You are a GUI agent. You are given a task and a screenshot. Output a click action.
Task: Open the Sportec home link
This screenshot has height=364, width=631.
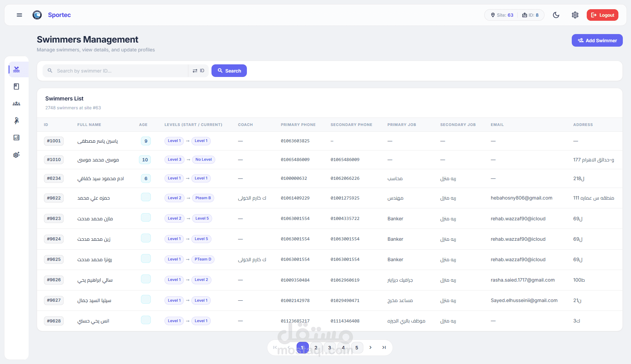(x=59, y=15)
